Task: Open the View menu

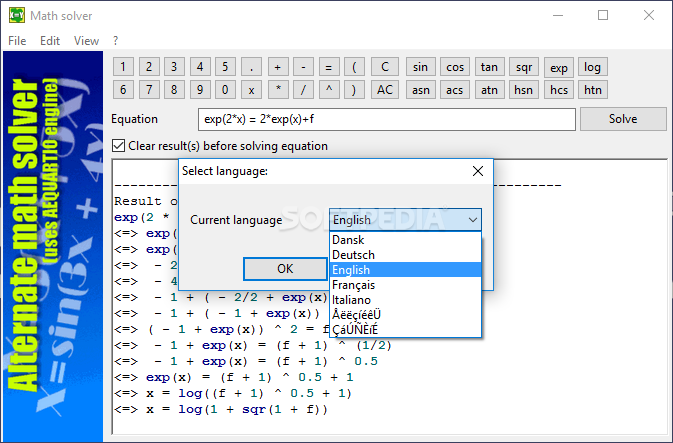Action: (86, 41)
